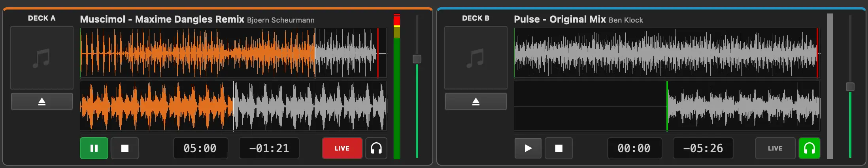
Task: Click Deck B red end marker in overview
Action: (x=817, y=53)
